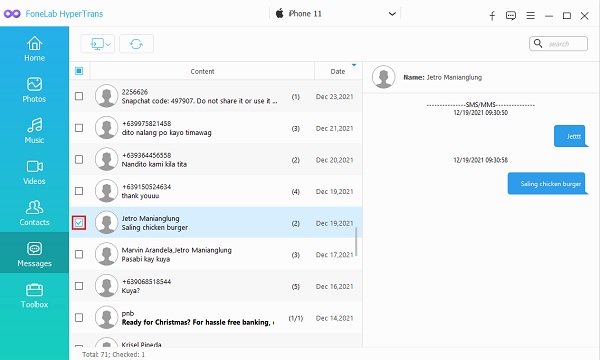Screen dimensions: 600x360
Task: Select the 'Pasabi kay kuya' message
Action: [216, 254]
